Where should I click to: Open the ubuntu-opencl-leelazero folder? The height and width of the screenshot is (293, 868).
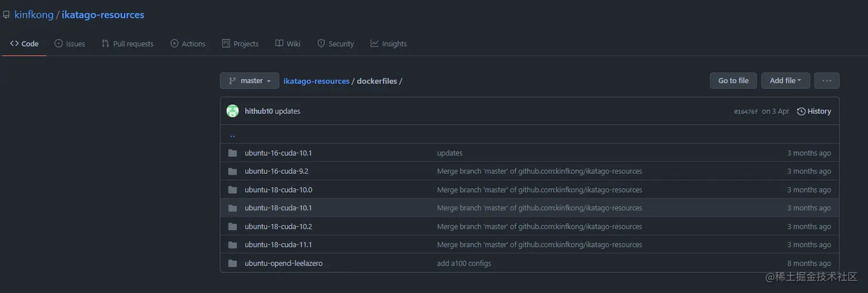pyautogui.click(x=284, y=263)
